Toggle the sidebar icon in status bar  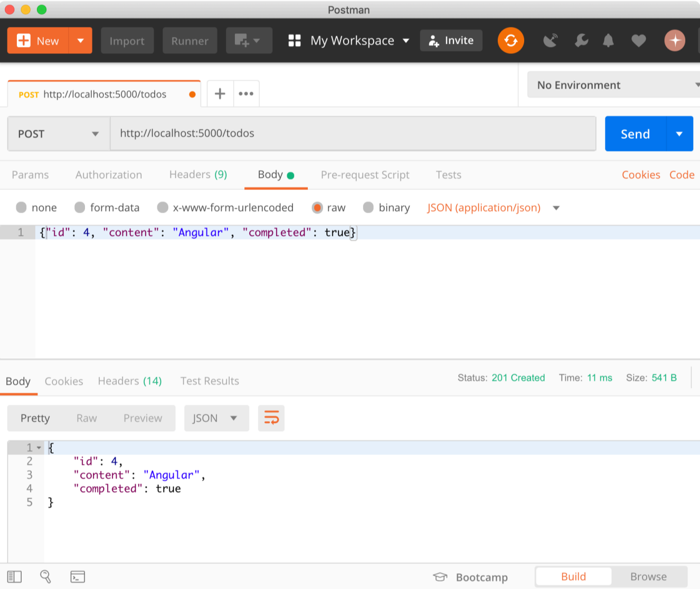15,577
